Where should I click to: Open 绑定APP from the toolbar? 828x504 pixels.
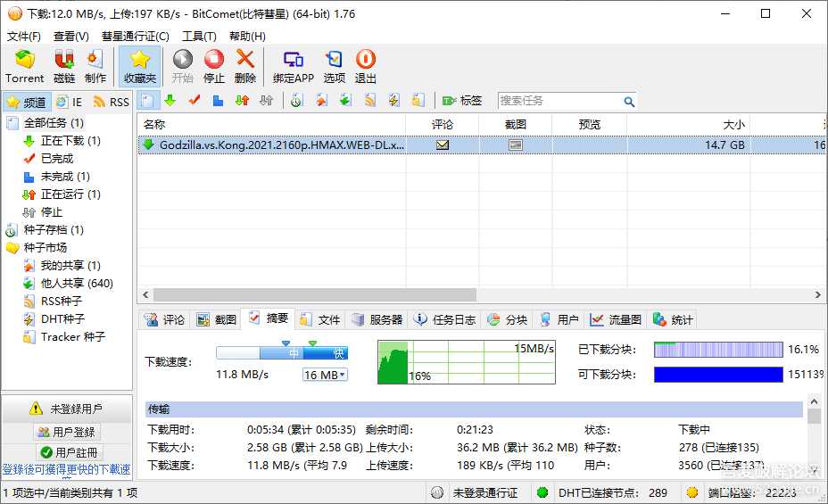click(x=294, y=66)
